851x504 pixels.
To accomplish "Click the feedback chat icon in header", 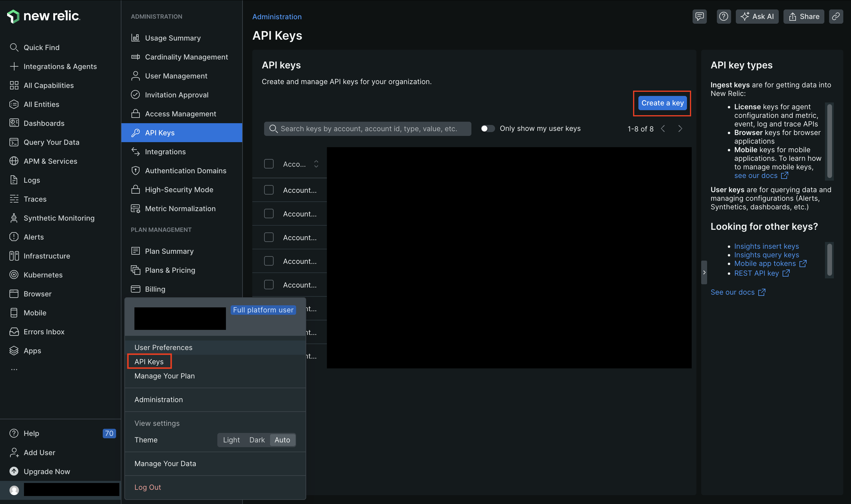I will click(699, 16).
